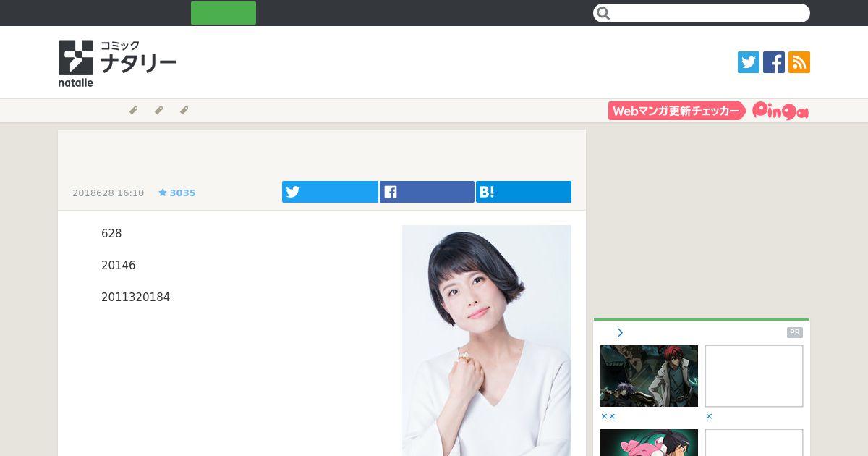868x456 pixels.
Task: Click the article date 2018628 16:10
Action: click(108, 193)
